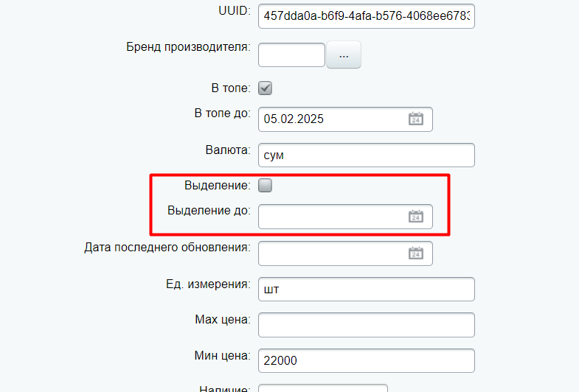
Task: Click the empty Max цена field
Action: tap(367, 325)
